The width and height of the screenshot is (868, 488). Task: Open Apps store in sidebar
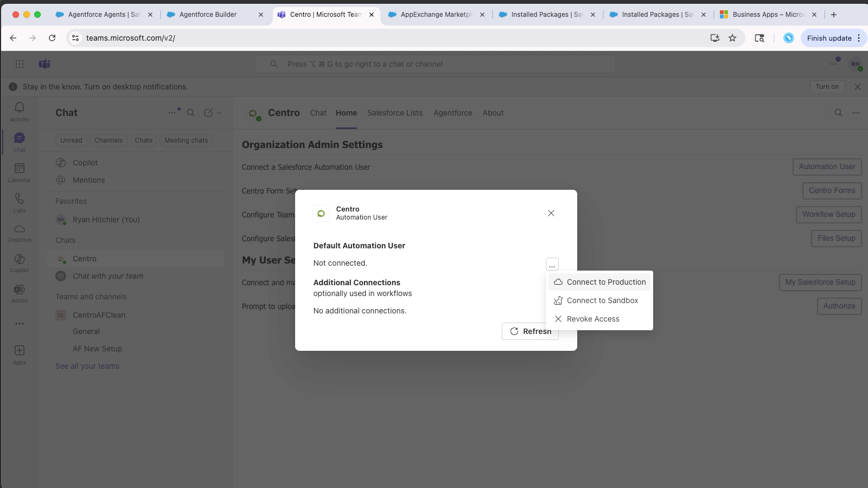click(20, 355)
